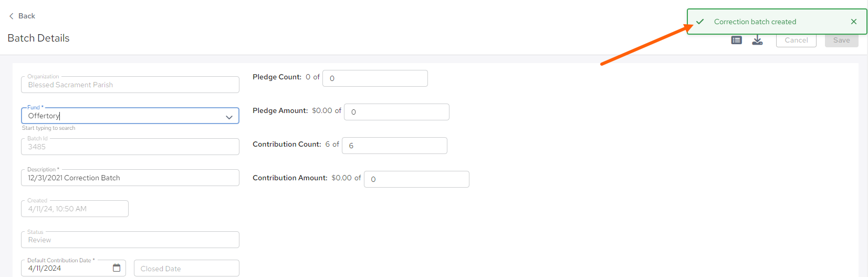Image resolution: width=868 pixels, height=277 pixels.
Task: Focus the Contribution Amount input box
Action: tap(416, 179)
